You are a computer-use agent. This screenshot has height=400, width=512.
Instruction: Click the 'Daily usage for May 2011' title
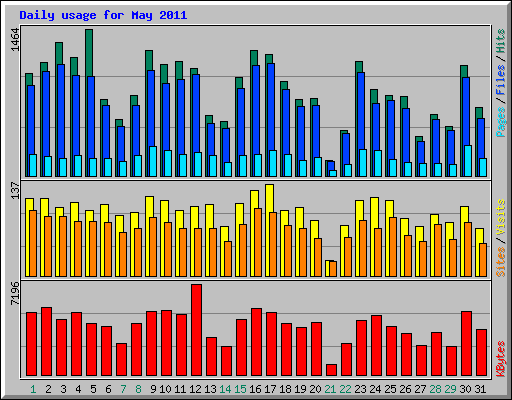[103, 15]
